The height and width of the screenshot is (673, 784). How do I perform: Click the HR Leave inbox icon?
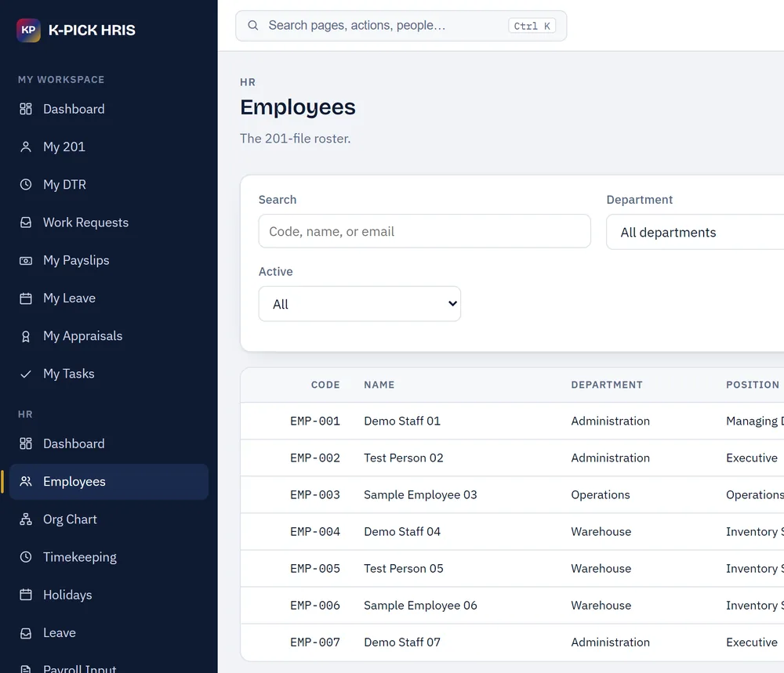[26, 633]
